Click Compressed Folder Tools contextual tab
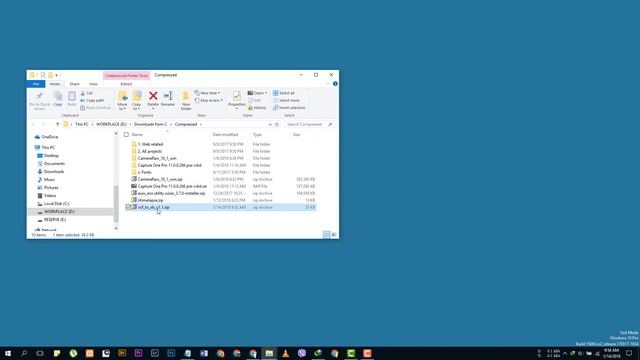The height and width of the screenshot is (360, 640). pyautogui.click(x=127, y=76)
